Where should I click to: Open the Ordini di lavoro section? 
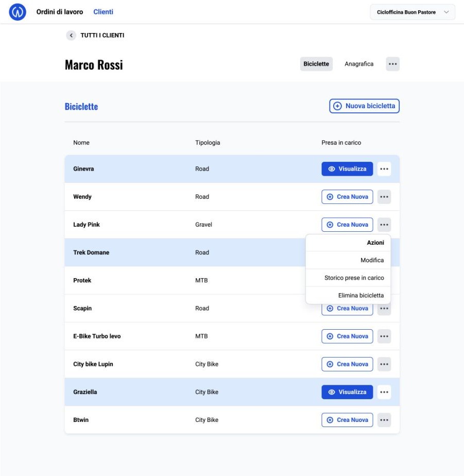pos(59,12)
